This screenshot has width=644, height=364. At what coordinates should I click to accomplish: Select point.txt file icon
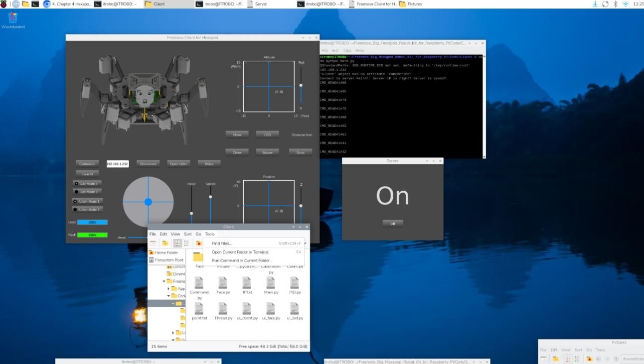[199, 308]
